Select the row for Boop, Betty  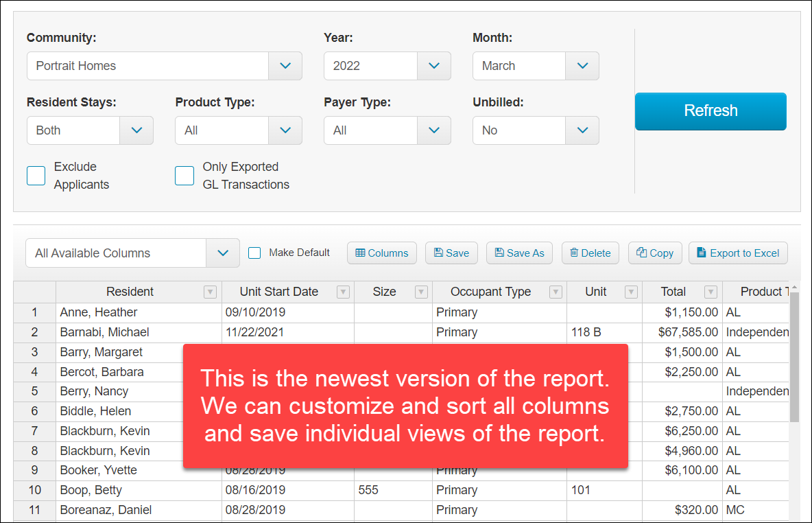[x=94, y=489]
